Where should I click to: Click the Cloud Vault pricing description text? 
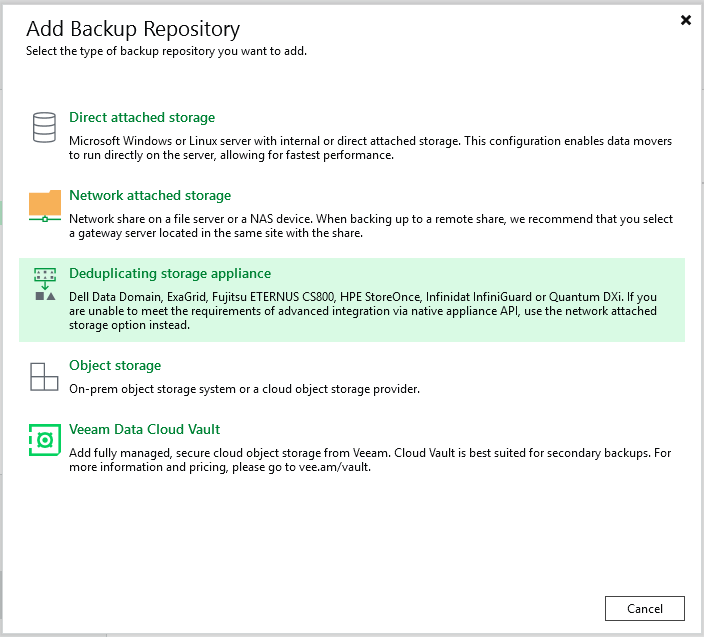(x=370, y=460)
